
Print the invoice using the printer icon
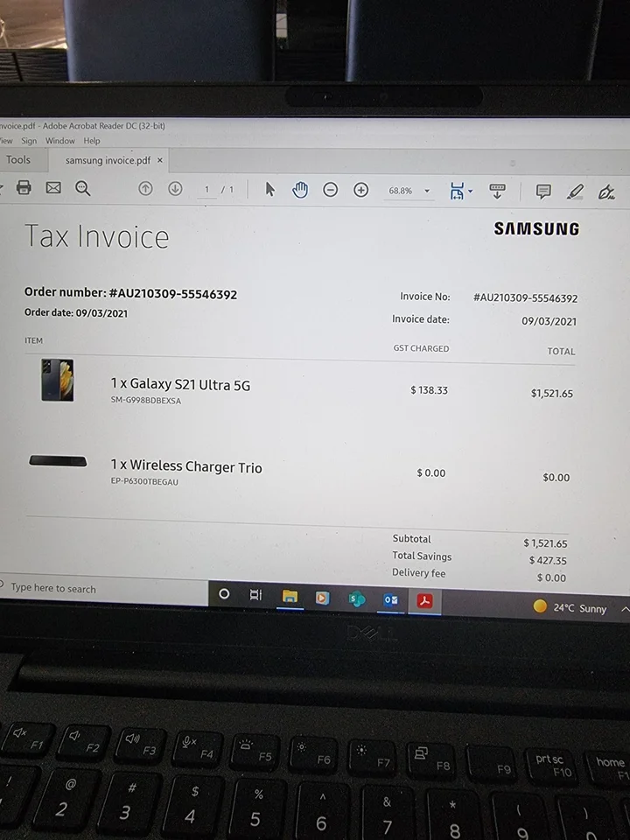coord(24,187)
